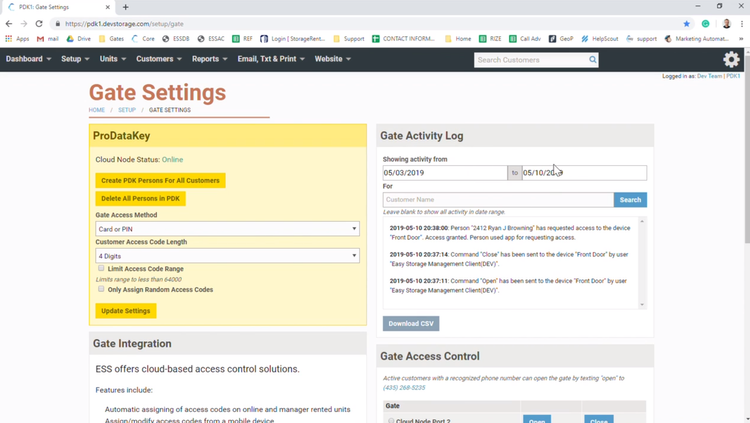Click the customer search magnifier icon
The height and width of the screenshot is (423, 750).
point(593,60)
